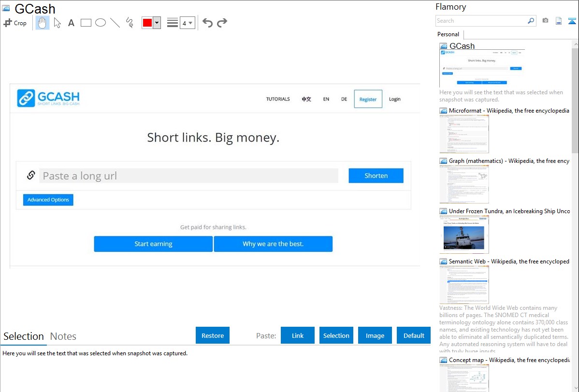579x392 pixels.
Task: Click the Login link on GCash page
Action: tap(395, 99)
